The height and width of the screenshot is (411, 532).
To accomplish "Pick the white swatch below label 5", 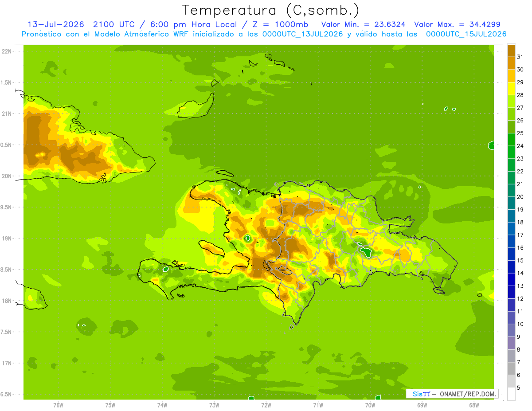I will (x=511, y=394).
